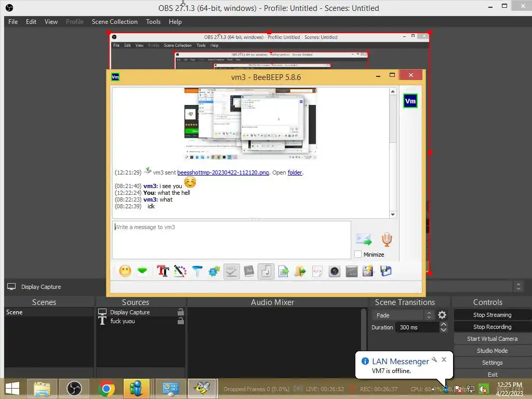The image size is (532, 399).
Task: Toggle the Enter key return button
Action: click(266, 271)
